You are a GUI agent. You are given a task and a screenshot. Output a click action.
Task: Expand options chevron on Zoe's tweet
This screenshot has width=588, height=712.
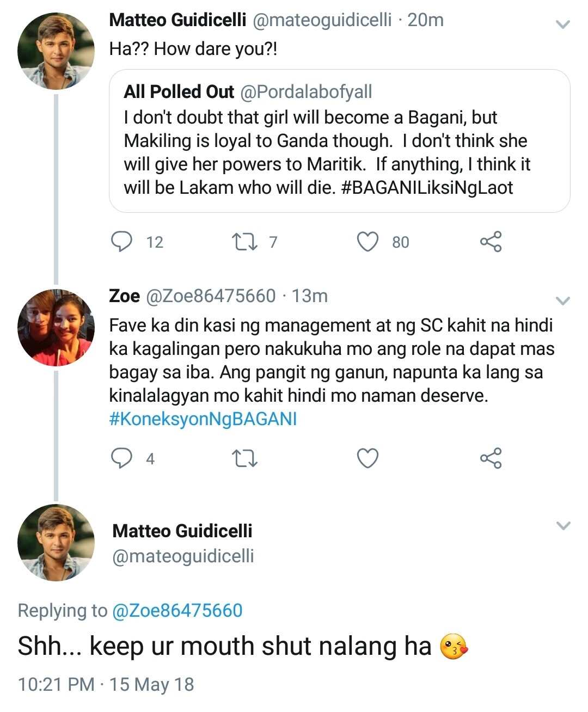pyautogui.click(x=563, y=300)
